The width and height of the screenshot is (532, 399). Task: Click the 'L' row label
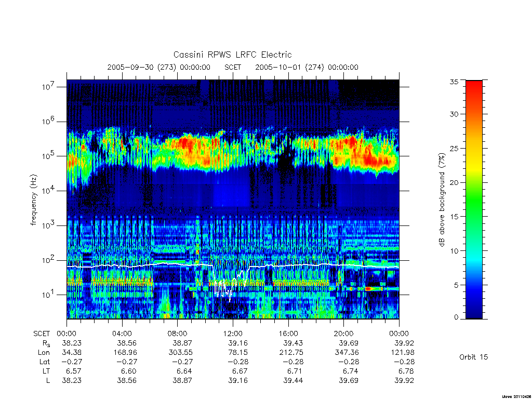pos(48,381)
